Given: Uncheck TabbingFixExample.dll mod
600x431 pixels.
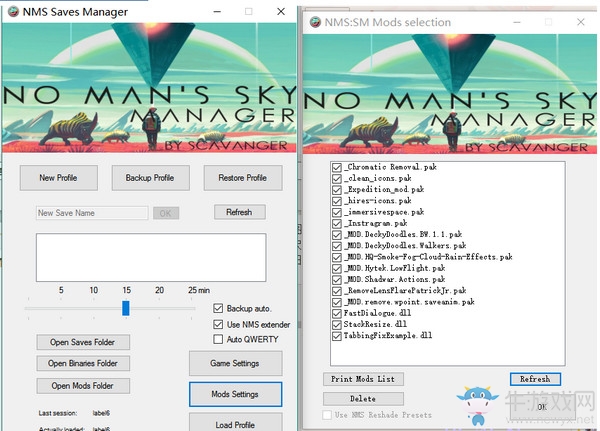Looking at the screenshot, I should pos(337,336).
